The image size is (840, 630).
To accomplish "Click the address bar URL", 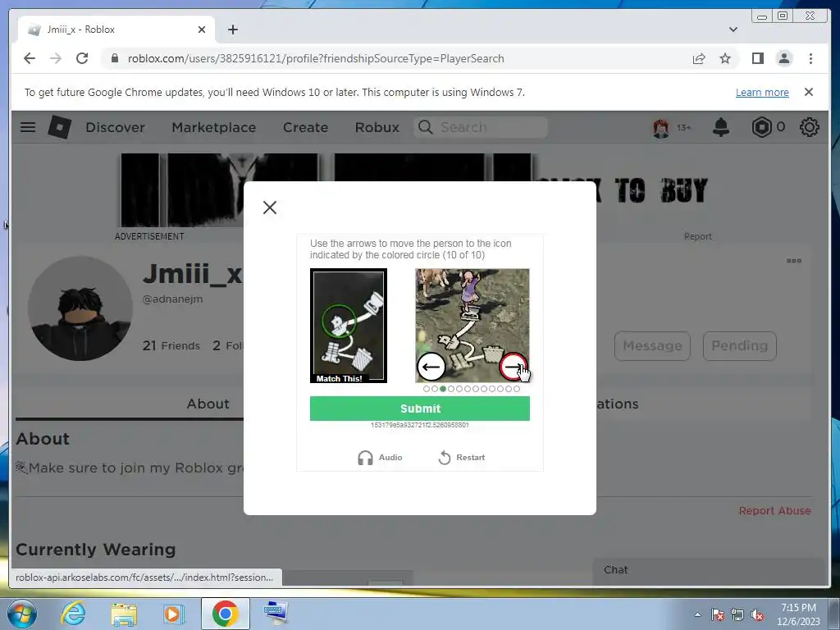I will [316, 58].
